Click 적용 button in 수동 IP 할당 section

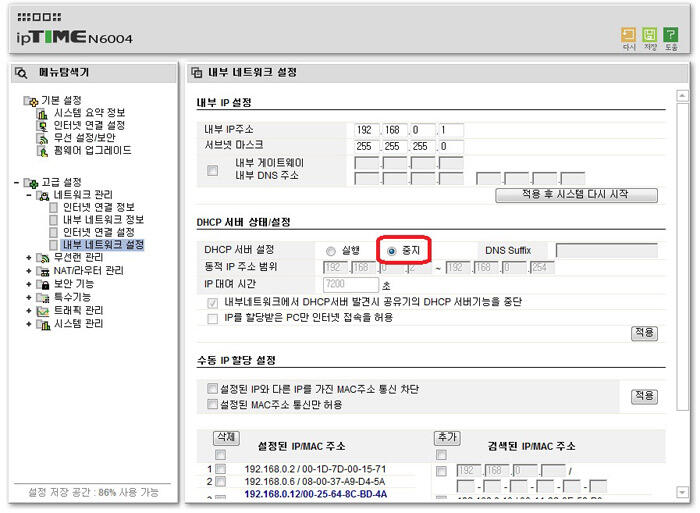click(644, 396)
